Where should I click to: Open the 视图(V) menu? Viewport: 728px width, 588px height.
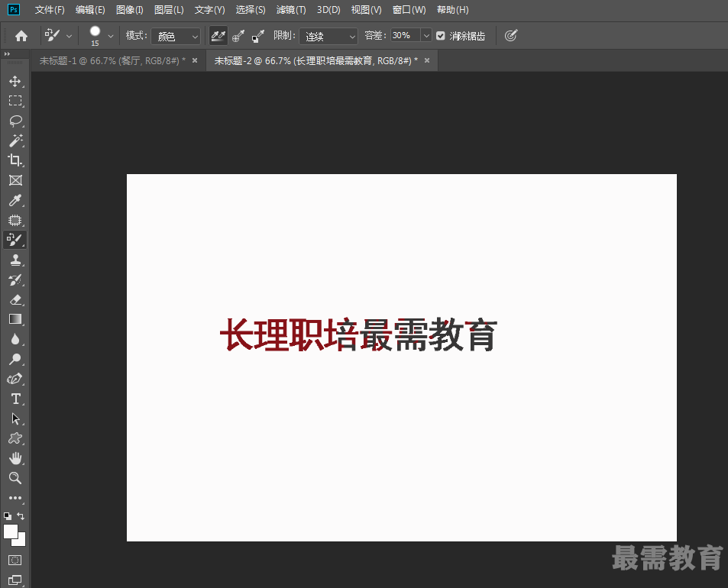pos(366,10)
